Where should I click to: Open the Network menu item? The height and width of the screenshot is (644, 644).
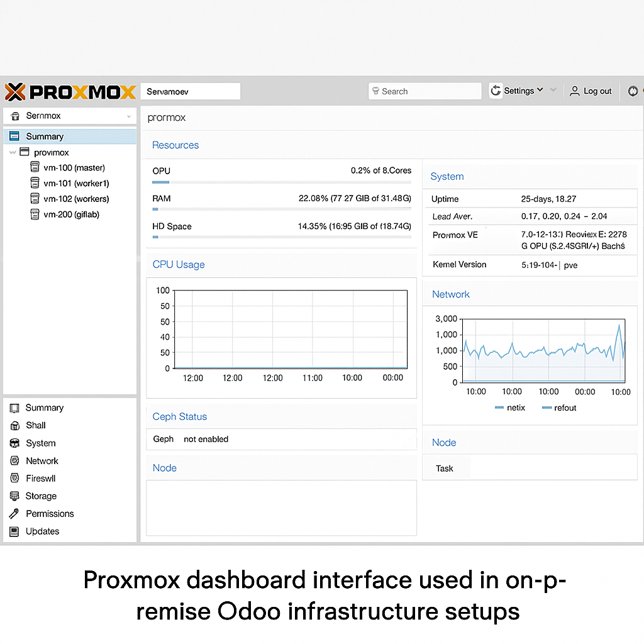click(x=42, y=461)
